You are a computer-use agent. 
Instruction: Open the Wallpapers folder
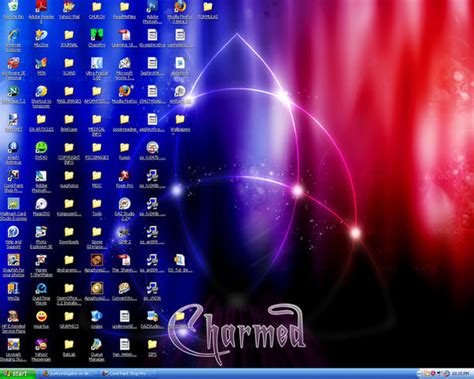coord(180,123)
